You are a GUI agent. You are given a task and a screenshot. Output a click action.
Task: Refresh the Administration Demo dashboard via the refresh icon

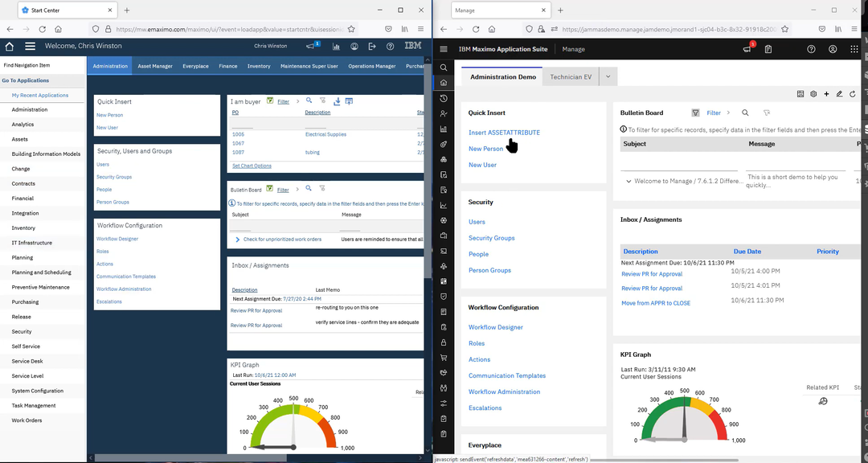(852, 94)
